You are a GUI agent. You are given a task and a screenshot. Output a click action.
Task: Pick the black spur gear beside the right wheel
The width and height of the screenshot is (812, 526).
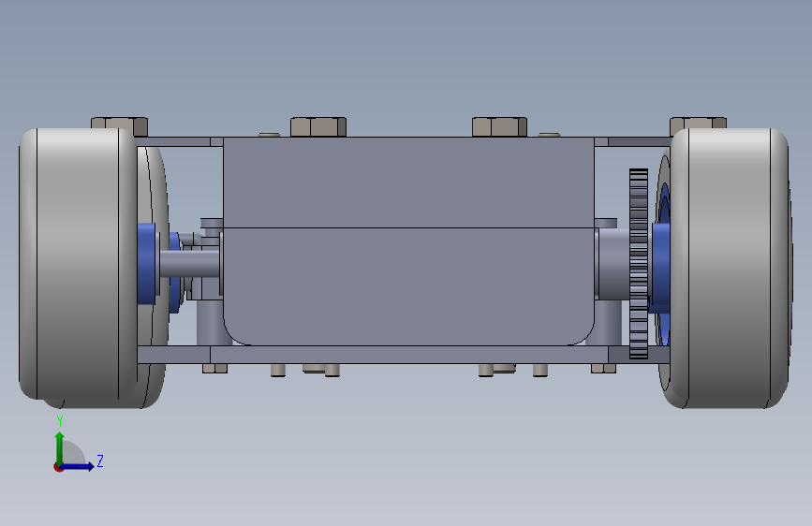pos(639,264)
